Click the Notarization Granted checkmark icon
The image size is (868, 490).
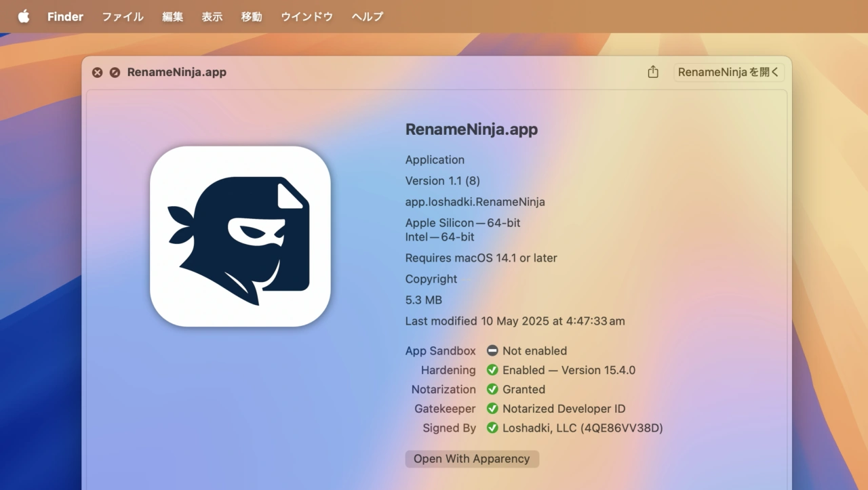click(x=492, y=390)
